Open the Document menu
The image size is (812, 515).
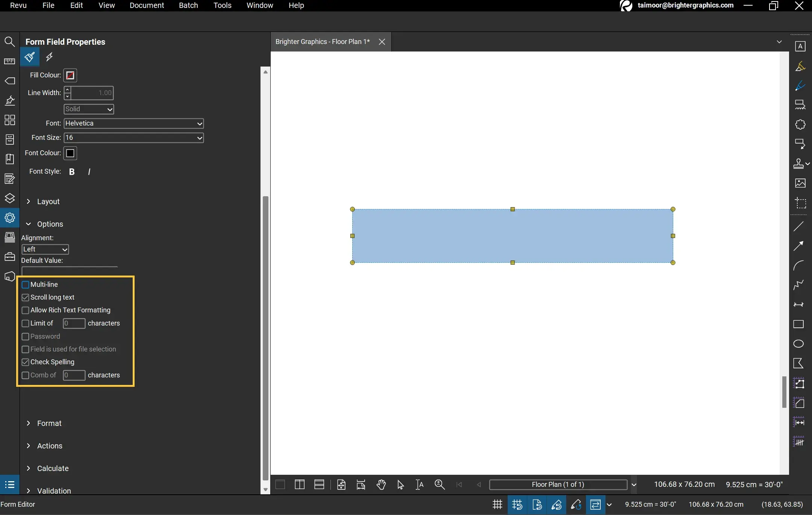tap(147, 5)
